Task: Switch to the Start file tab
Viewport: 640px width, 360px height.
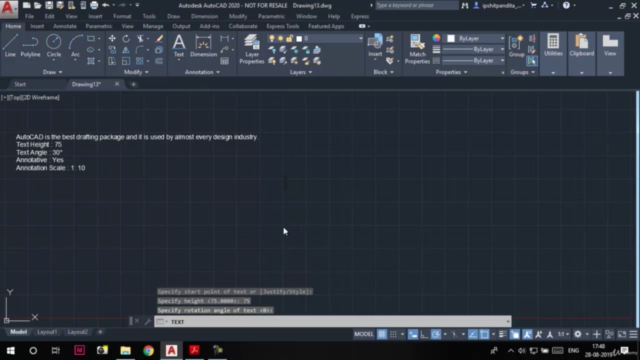Action: tap(20, 84)
